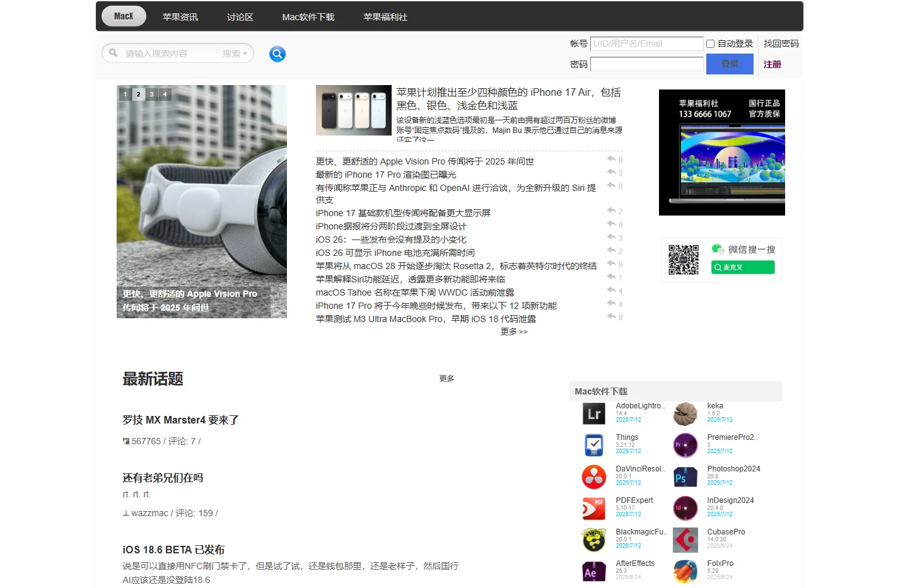
Task: Click 更多 >> under news list
Action: (514, 331)
